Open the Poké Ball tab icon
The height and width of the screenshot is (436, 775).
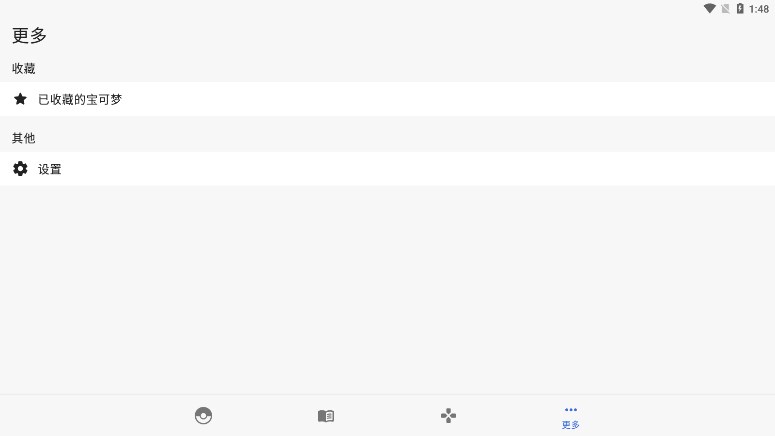click(x=203, y=416)
